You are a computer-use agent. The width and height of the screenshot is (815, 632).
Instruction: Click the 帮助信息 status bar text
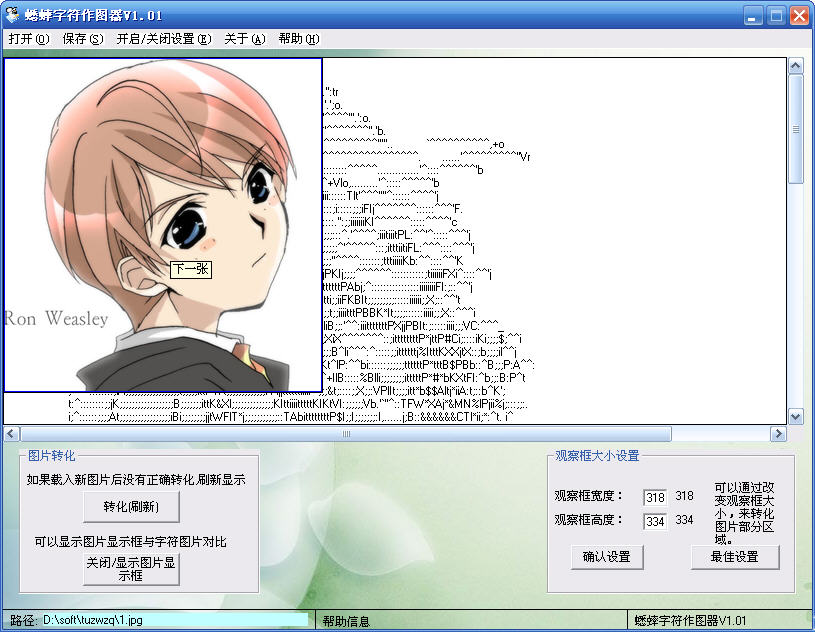tap(346, 621)
